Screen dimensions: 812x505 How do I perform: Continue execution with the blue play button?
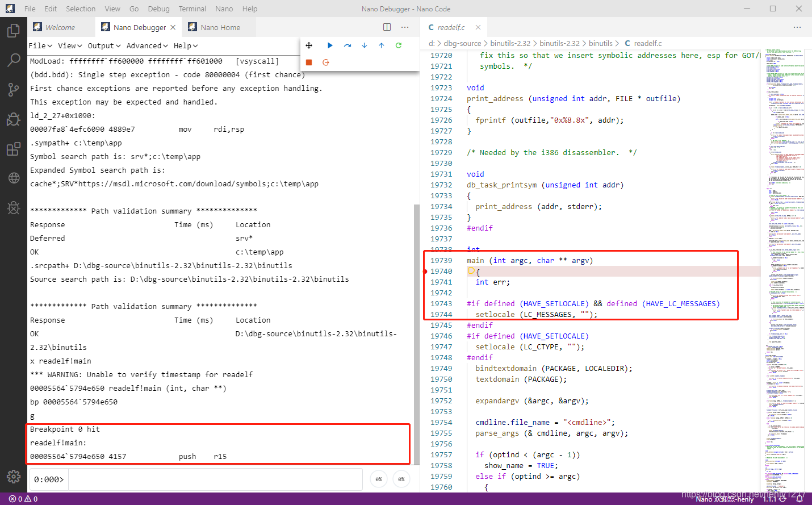click(330, 45)
